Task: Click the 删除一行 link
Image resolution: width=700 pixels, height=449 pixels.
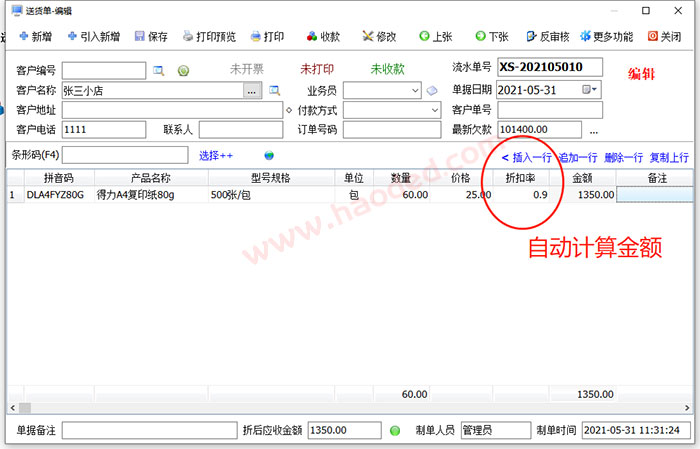Action: 624,157
